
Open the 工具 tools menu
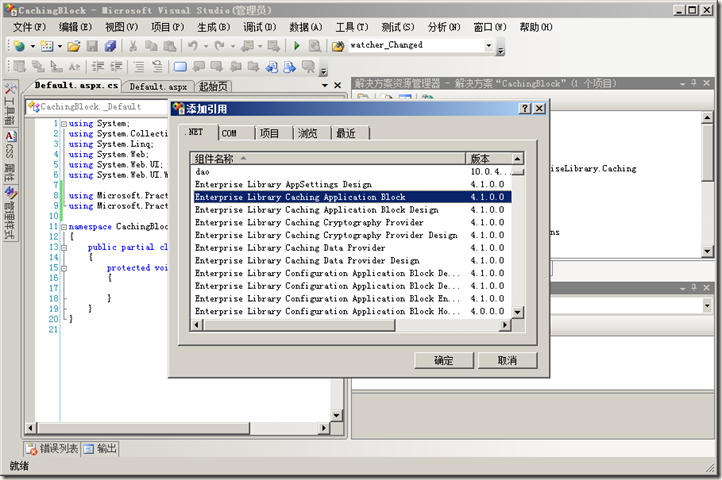pos(352,27)
